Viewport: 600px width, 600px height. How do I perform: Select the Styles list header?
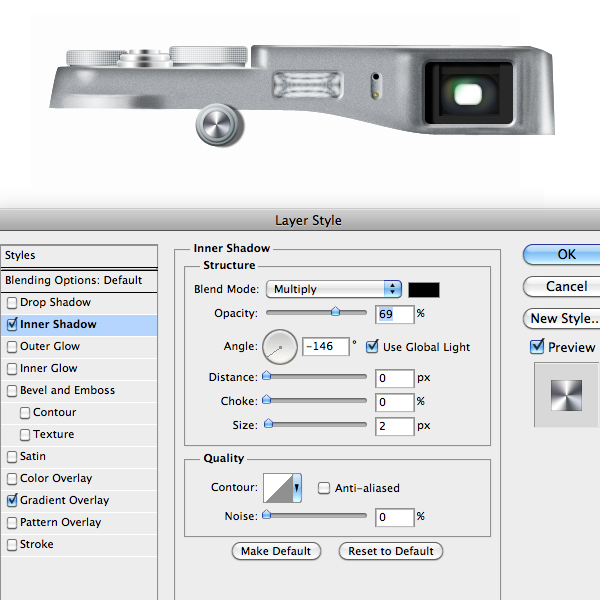coord(79,256)
